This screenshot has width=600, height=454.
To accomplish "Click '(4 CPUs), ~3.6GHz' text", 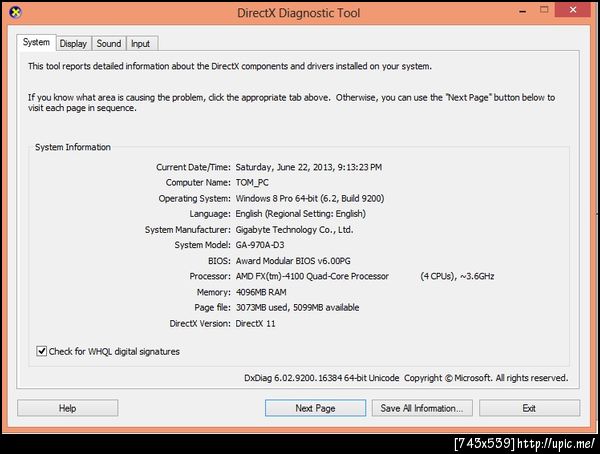I will pyautogui.click(x=457, y=276).
